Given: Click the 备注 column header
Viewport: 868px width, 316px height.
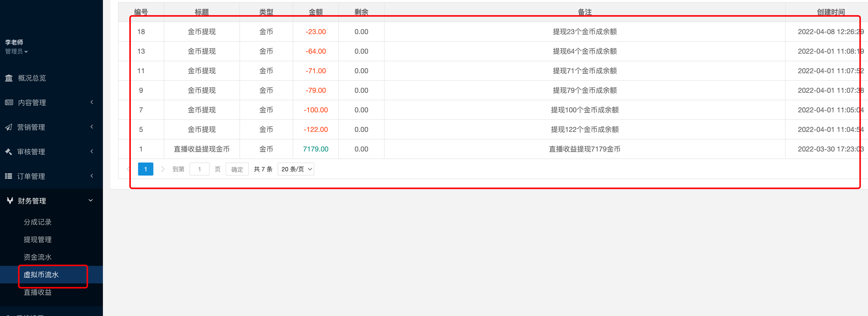Looking at the screenshot, I should click(x=585, y=12).
